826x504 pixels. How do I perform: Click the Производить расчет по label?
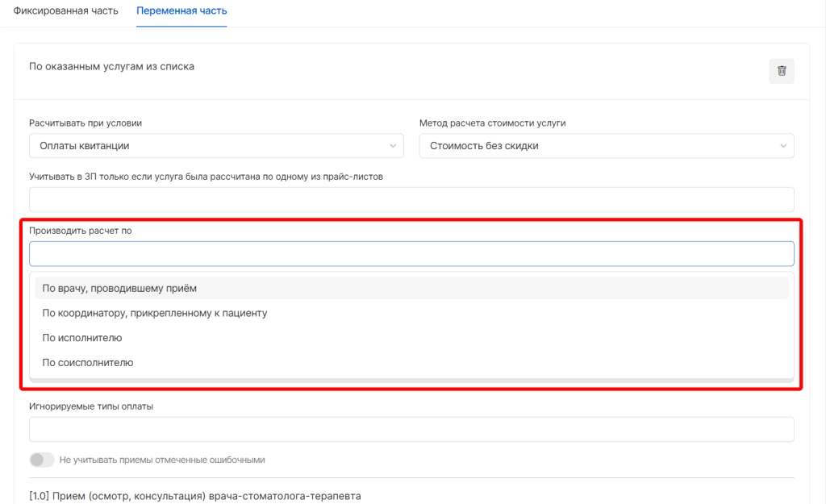coord(80,231)
